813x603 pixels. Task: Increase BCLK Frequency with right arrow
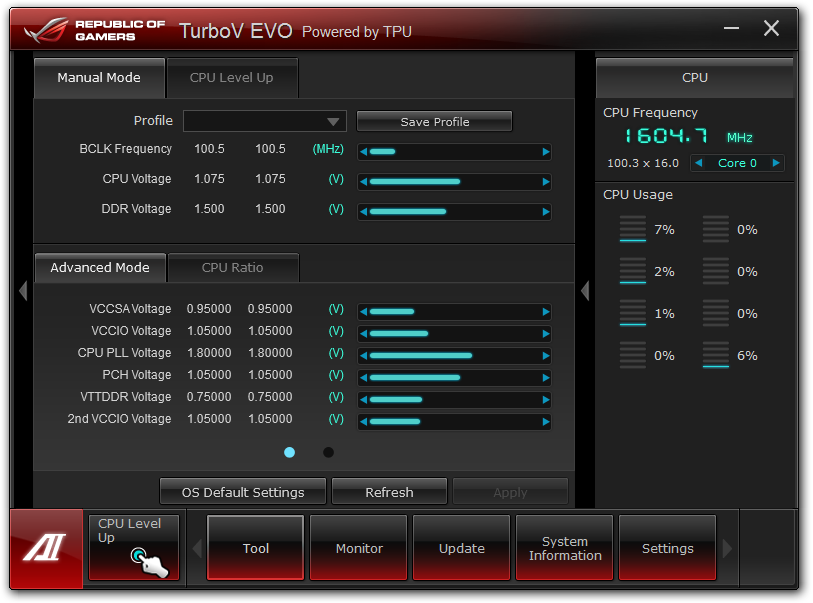[545, 152]
